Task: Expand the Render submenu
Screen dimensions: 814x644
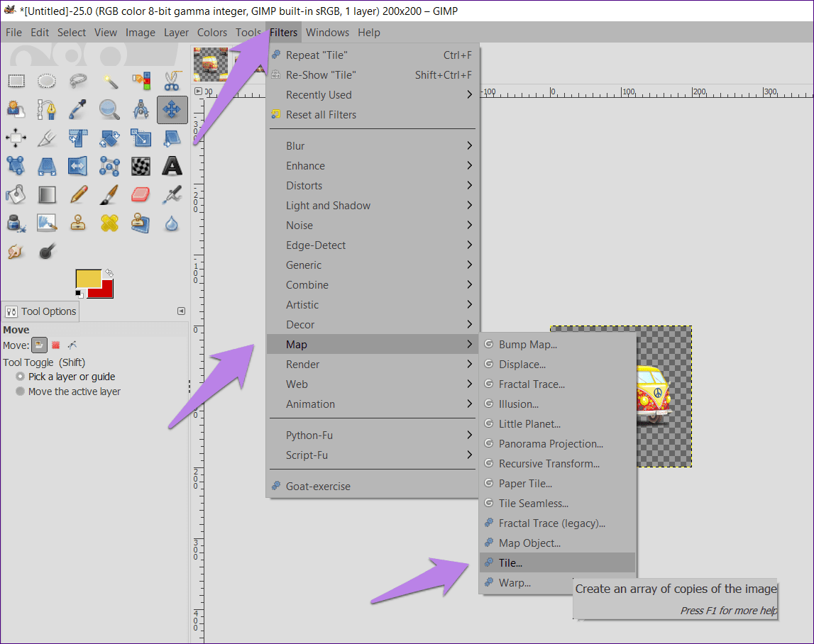Action: 373,365
